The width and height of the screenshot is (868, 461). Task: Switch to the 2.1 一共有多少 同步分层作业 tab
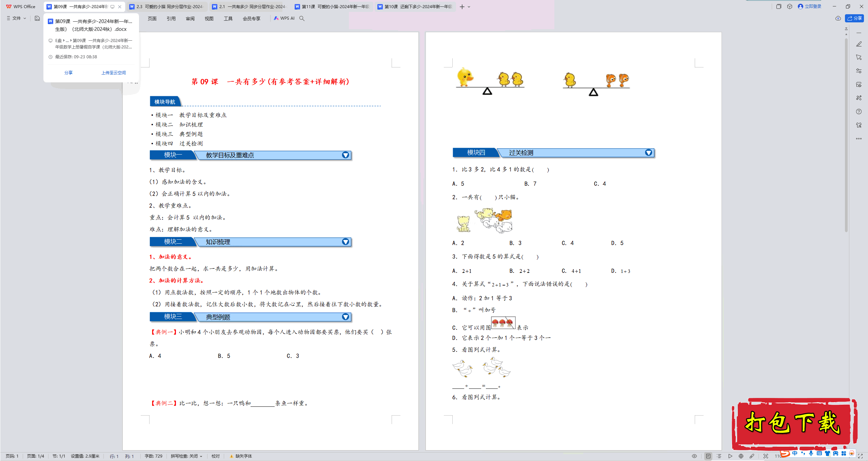[x=249, y=6]
